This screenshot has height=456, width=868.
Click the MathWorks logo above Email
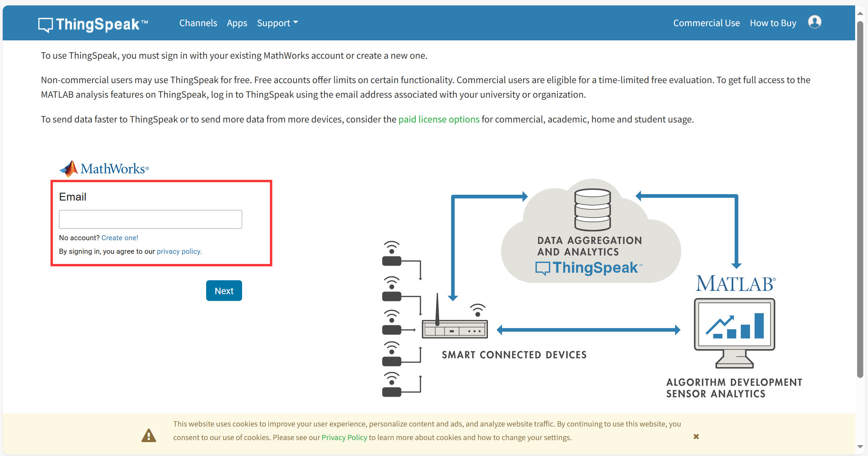pos(104,169)
